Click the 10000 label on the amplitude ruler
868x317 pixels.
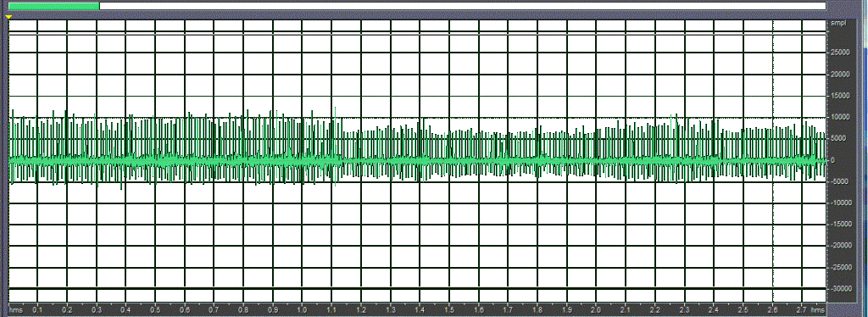839,117
